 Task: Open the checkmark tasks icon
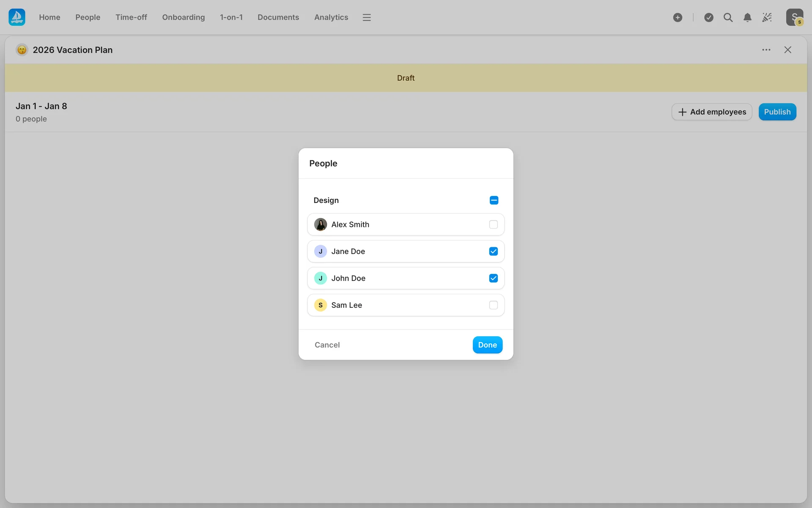coord(709,17)
